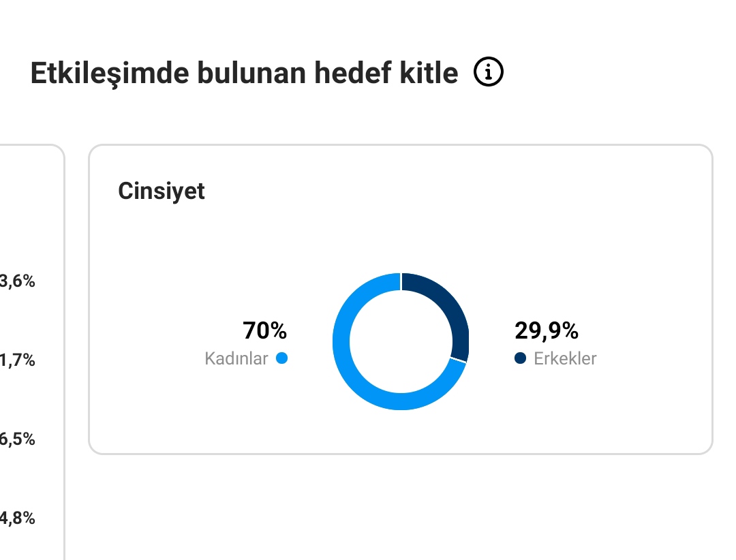Click the Etkileşimde bulunan hedef kitle heading
Viewport: 736px width, 560px height.
244,73
